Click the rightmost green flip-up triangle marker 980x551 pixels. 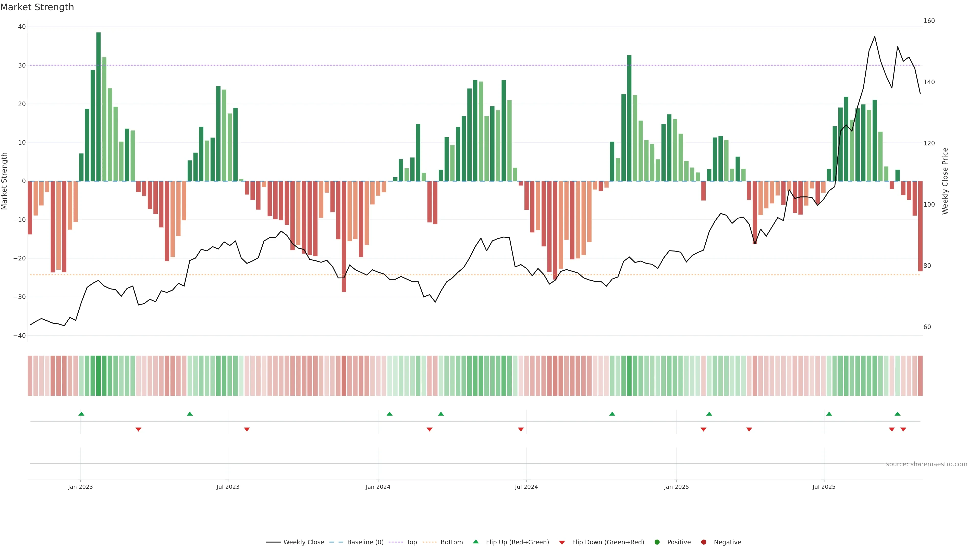tap(898, 414)
